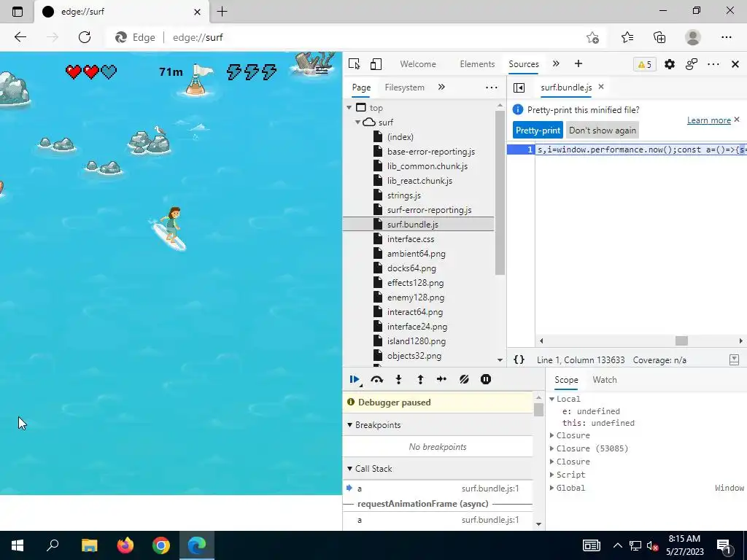Click the Pretty-print button
The height and width of the screenshot is (560, 747).
coord(538,130)
